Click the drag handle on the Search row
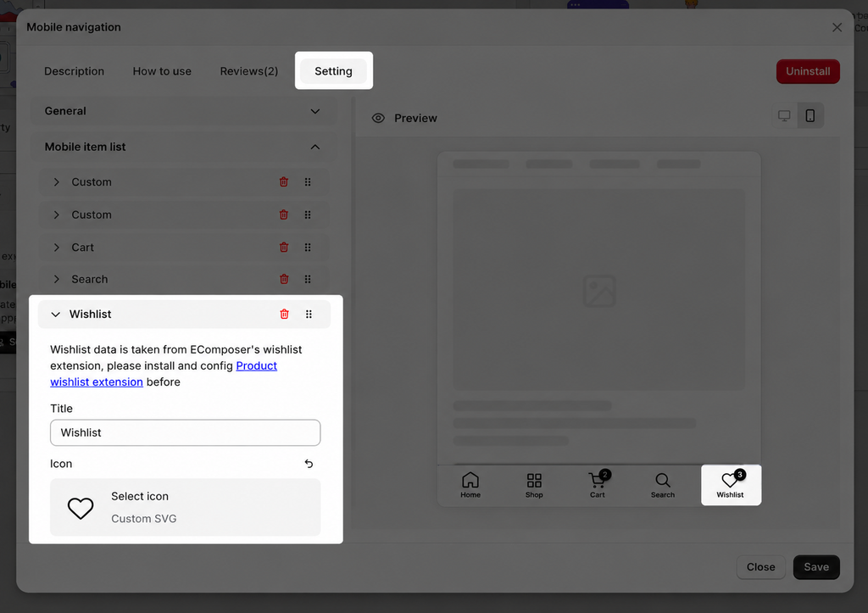The image size is (868, 613). pyautogui.click(x=308, y=279)
